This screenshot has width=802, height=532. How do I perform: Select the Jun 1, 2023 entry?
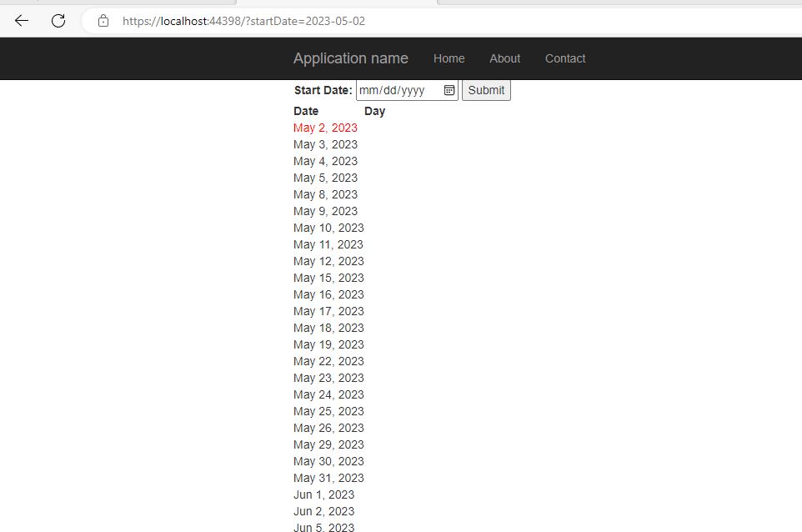[323, 494]
